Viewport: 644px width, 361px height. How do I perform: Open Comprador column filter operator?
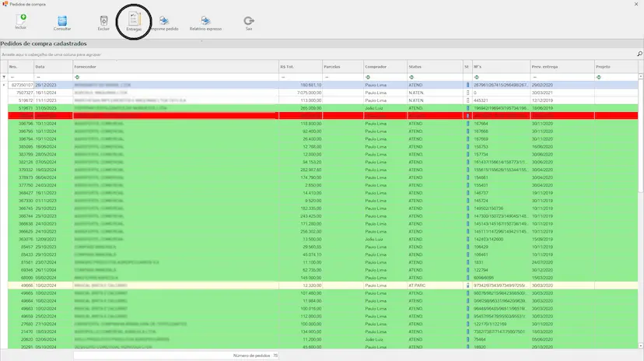tap(368, 76)
